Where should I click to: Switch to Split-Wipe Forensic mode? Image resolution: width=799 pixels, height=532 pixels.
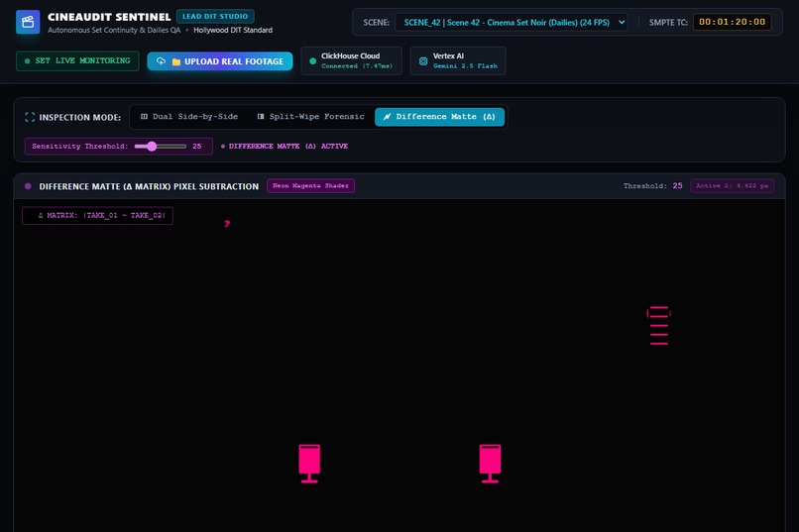pyautogui.click(x=310, y=117)
